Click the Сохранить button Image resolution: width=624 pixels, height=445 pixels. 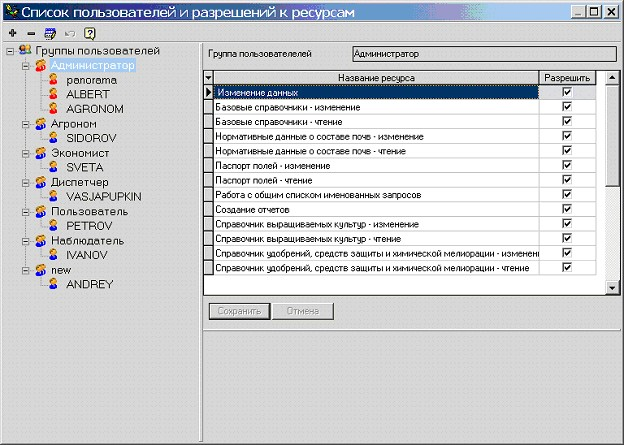(x=237, y=311)
